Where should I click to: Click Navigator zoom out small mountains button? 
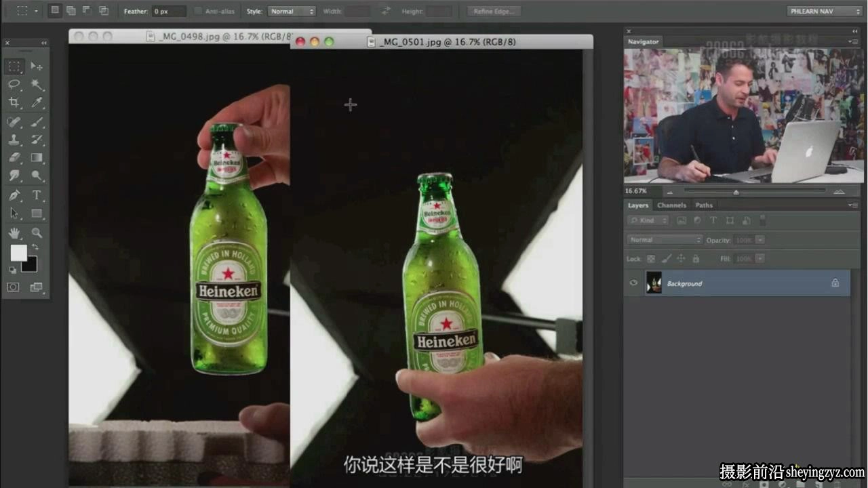click(669, 192)
